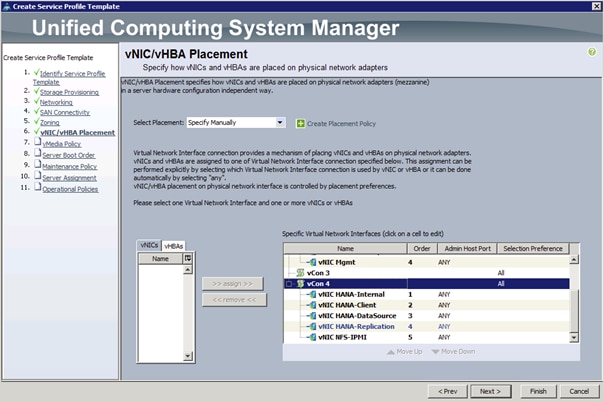Open the vNIC/vHBA Placement step link
Image resolution: width=604 pixels, height=402 pixels.
click(x=77, y=132)
